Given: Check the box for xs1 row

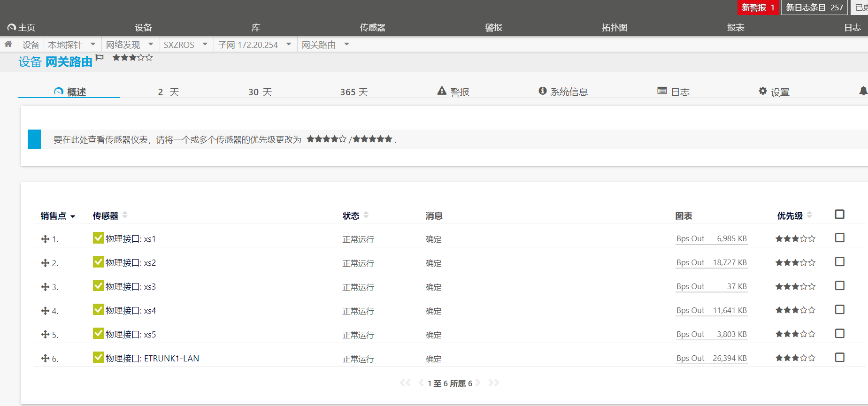Looking at the screenshot, I should pos(840,238).
